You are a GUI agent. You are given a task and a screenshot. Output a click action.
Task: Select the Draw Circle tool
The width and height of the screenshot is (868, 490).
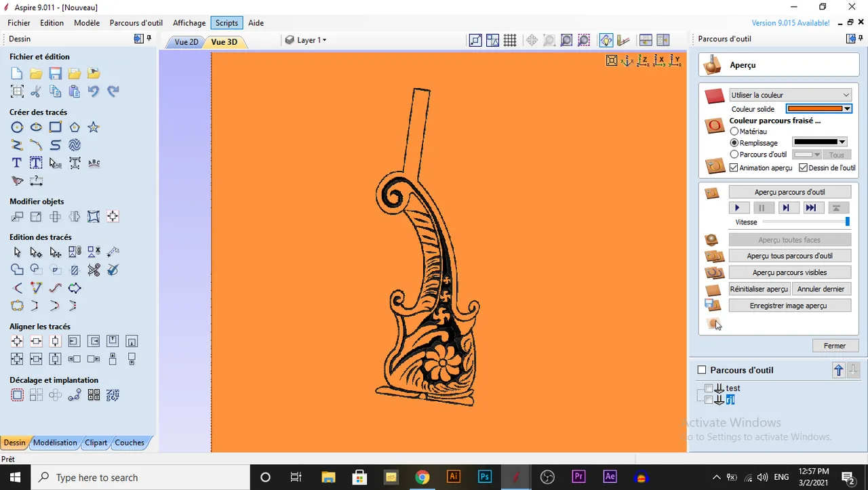(x=17, y=127)
